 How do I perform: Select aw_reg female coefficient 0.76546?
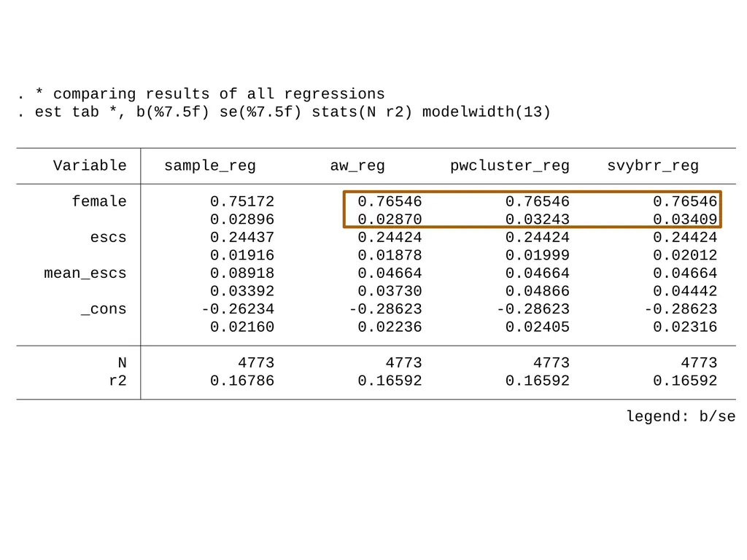click(x=390, y=201)
